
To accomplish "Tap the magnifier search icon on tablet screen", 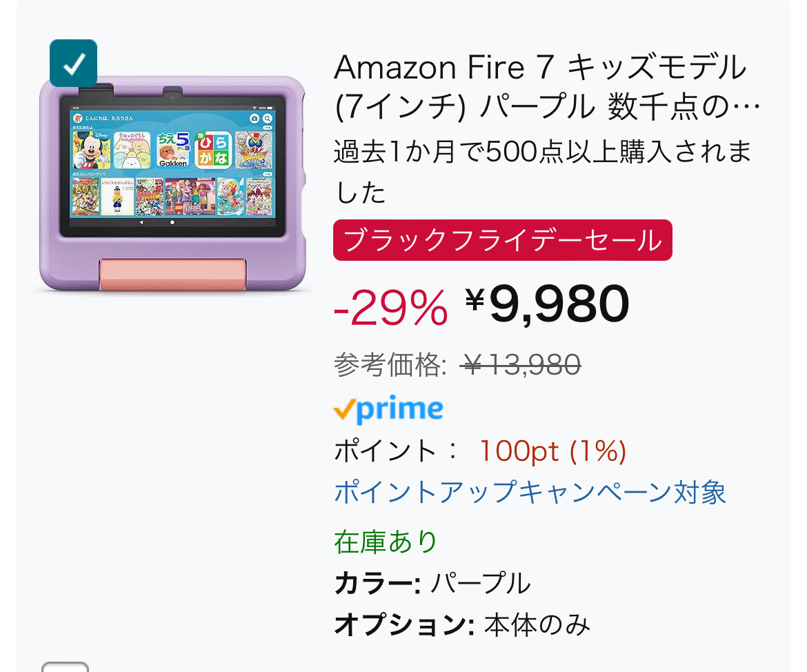I will (x=267, y=119).
